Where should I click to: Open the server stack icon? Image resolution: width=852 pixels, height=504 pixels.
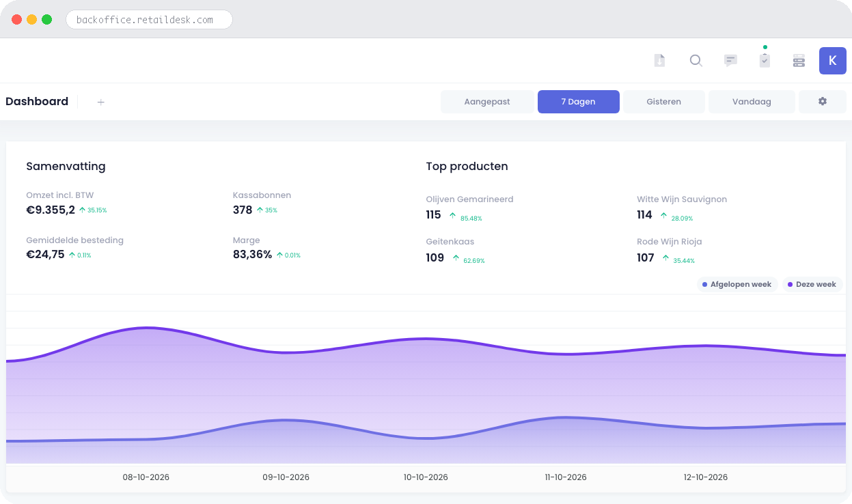[799, 61]
